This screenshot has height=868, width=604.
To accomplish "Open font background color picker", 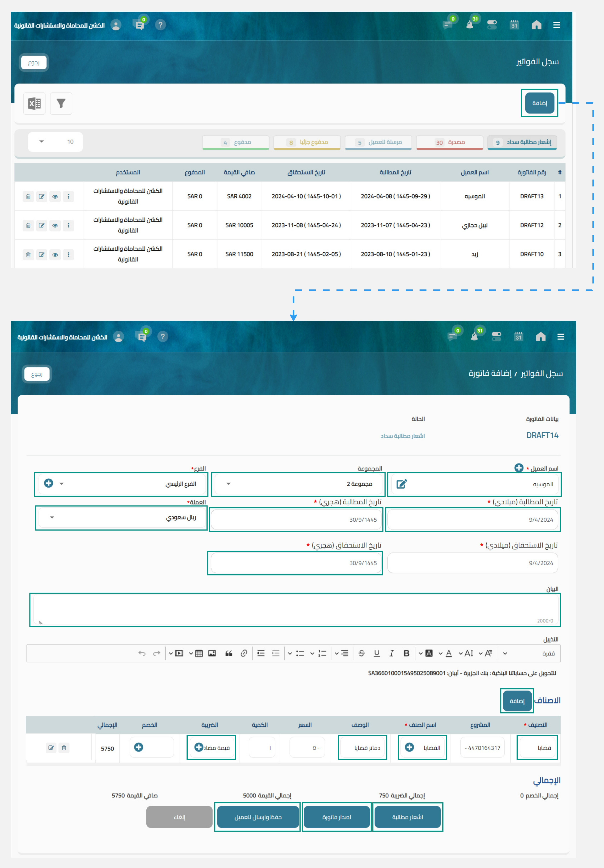I will pyautogui.click(x=429, y=653).
